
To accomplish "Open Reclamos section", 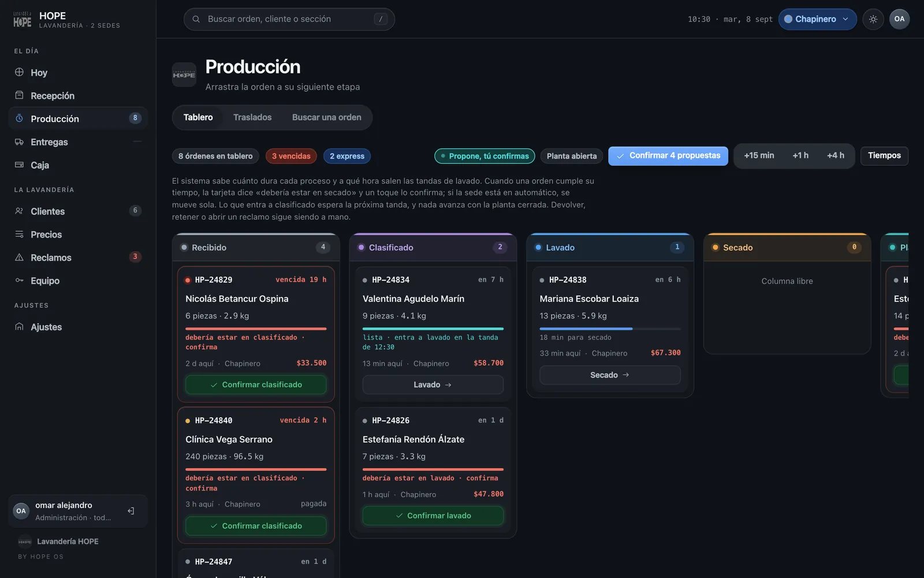I will tap(78, 257).
